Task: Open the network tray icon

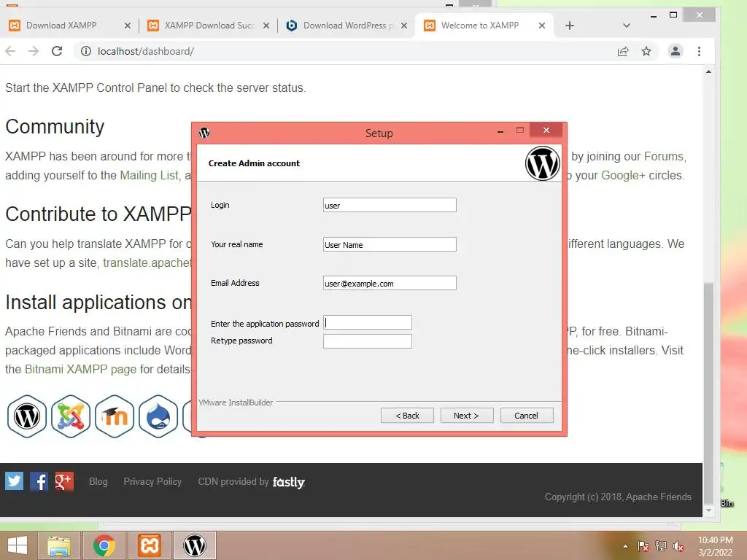Action: [x=660, y=546]
